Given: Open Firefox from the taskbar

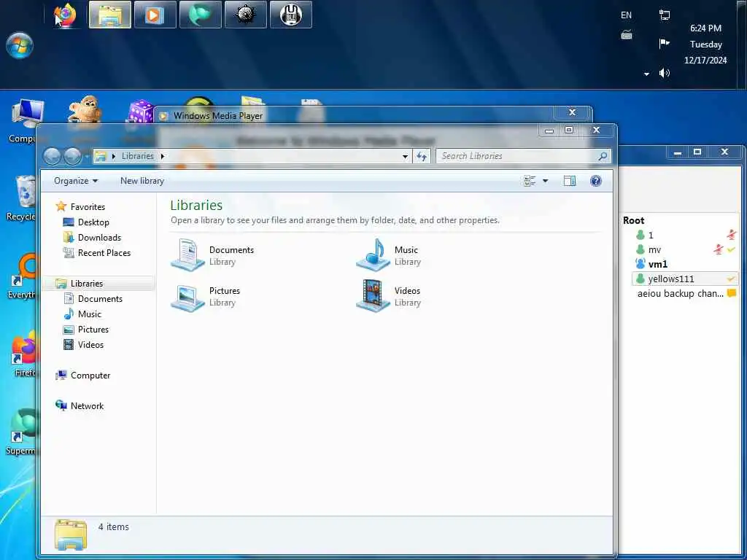Looking at the screenshot, I should click(65, 15).
